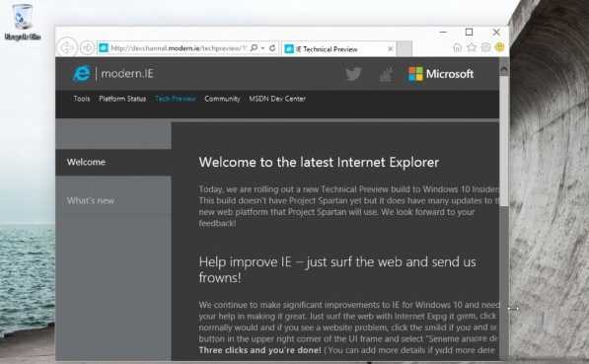589x364 pixels.
Task: Minimize the Internet Explorer window
Action: (443, 33)
